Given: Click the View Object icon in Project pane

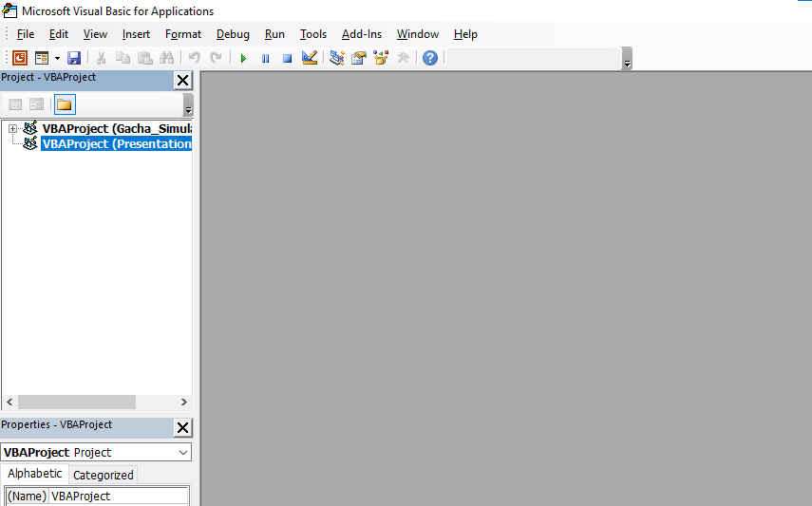Looking at the screenshot, I should [x=36, y=104].
